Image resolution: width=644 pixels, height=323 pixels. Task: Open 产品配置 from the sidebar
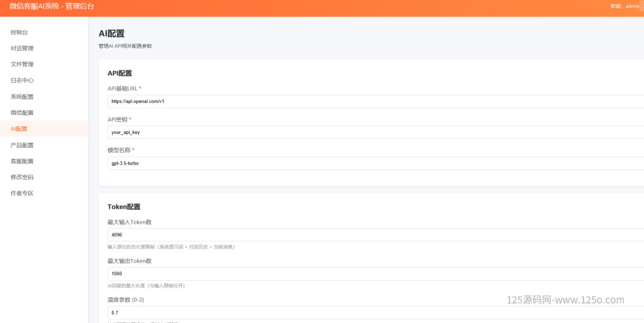22,145
